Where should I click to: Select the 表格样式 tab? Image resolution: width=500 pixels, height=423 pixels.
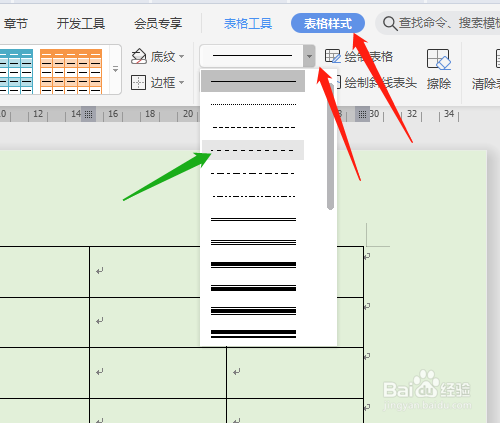328,23
